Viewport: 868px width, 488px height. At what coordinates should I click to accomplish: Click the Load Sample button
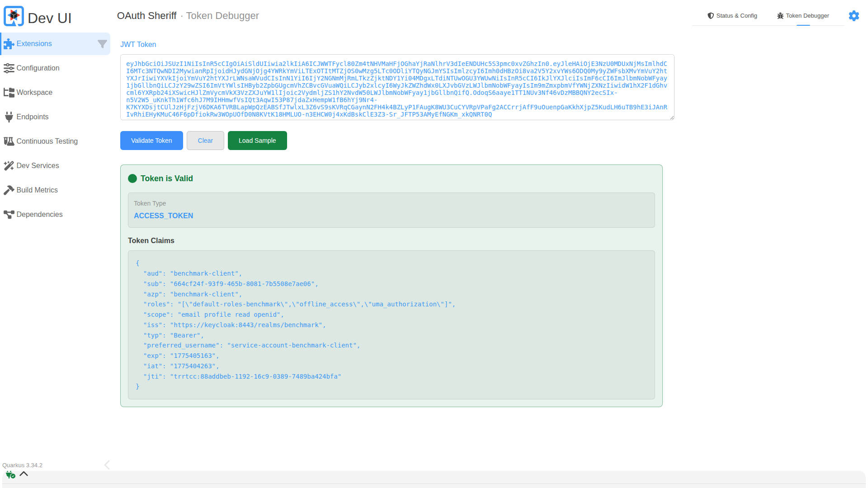click(257, 141)
